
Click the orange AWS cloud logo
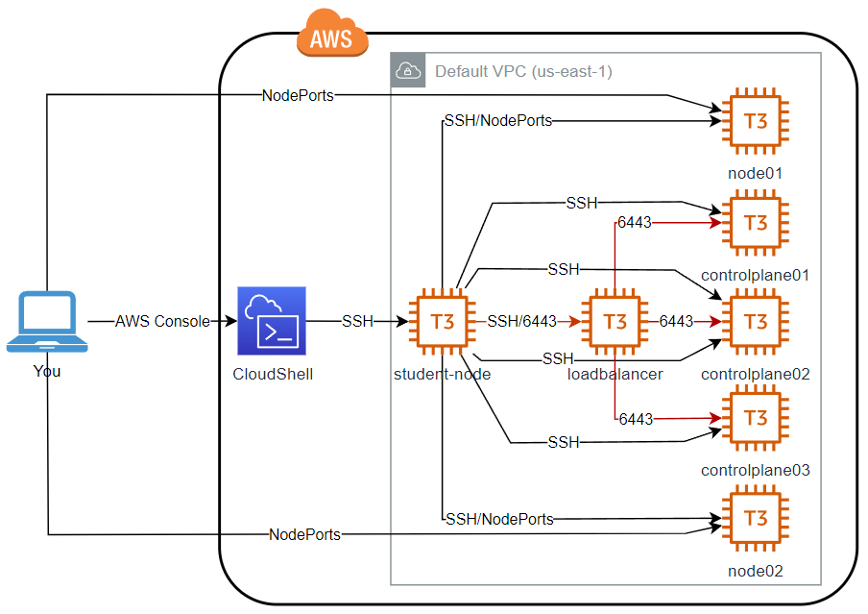[x=333, y=37]
